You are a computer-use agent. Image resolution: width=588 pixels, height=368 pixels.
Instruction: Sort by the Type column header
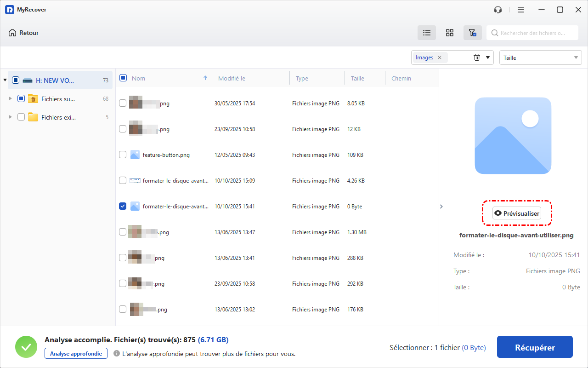coord(302,79)
